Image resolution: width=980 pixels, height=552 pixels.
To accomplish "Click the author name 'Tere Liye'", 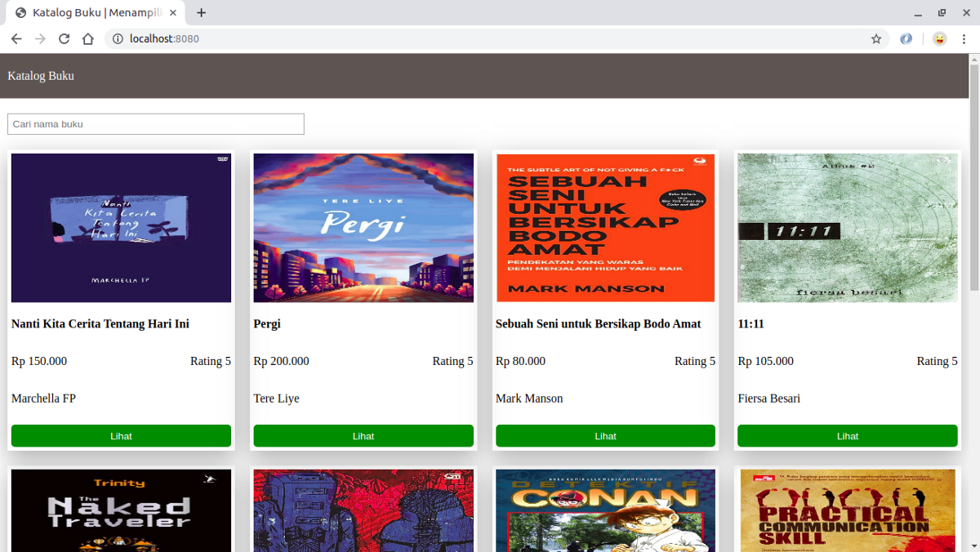I will 276,398.
